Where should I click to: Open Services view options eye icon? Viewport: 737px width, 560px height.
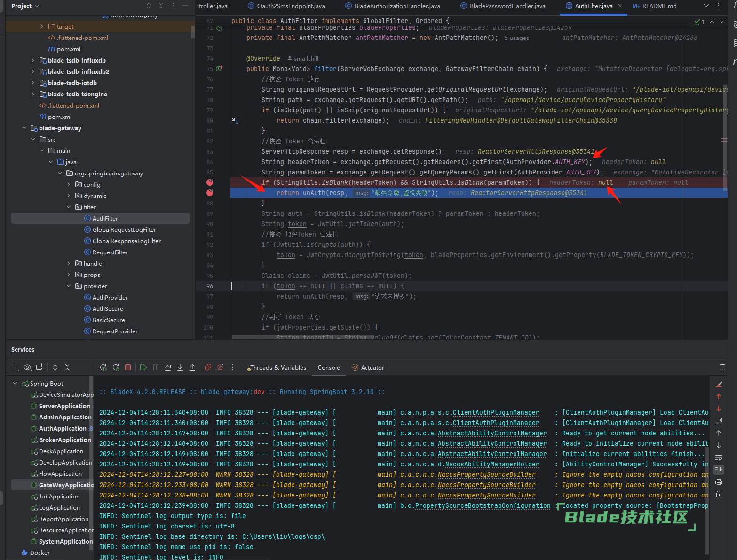coord(27,368)
